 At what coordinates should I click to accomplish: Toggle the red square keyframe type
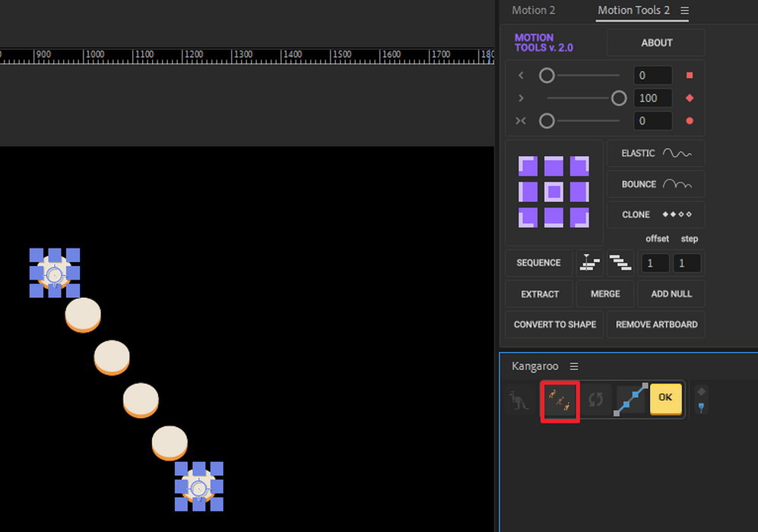(x=690, y=75)
